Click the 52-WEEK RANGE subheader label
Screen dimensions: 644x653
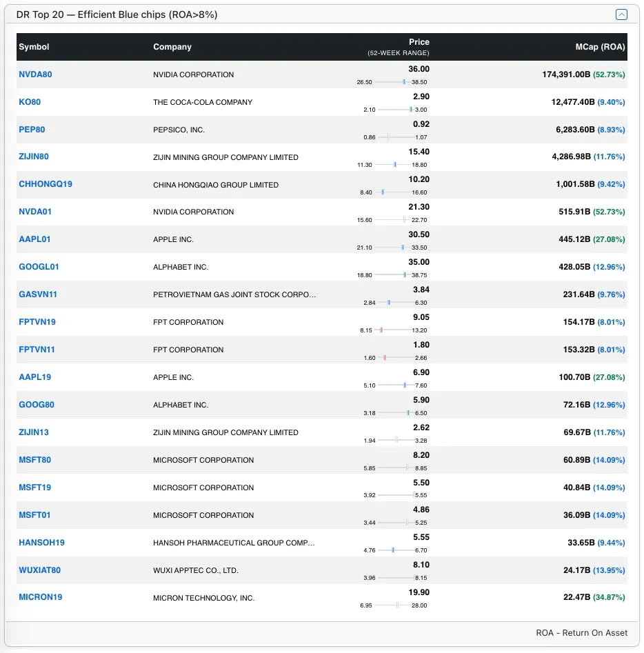coord(399,53)
